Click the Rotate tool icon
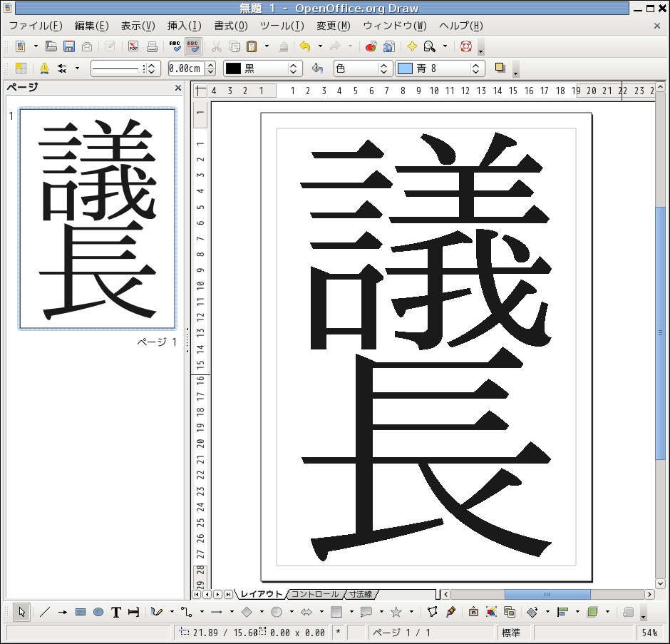 coord(532,612)
